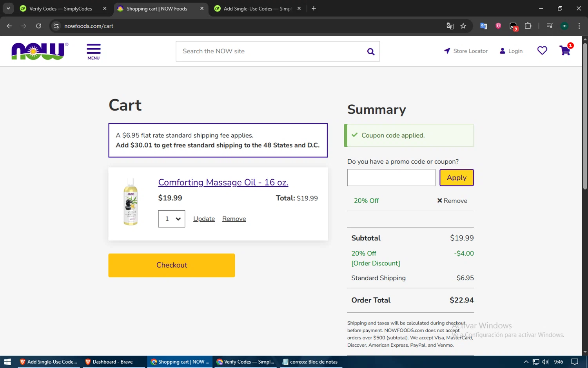Click the yellow Checkout button
The image size is (588, 368).
coord(172,266)
